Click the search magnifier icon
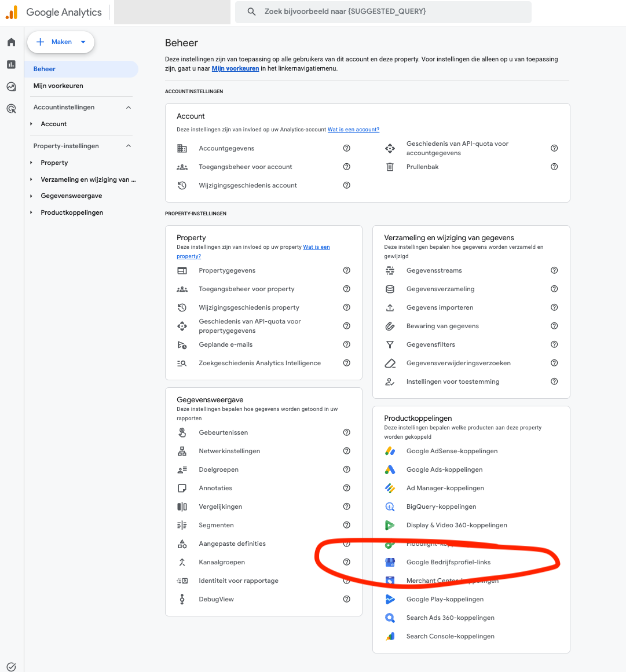Screen dimensions: 626x672 coord(252,12)
